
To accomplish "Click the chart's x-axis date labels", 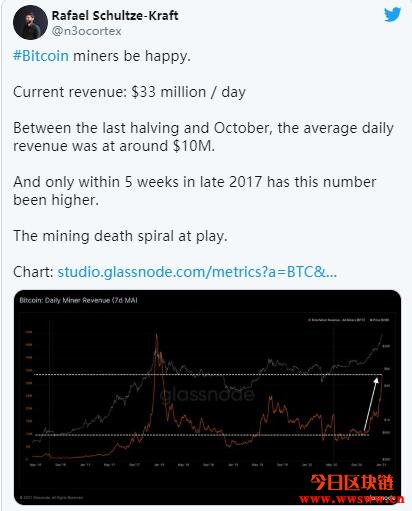I will 208,465.
